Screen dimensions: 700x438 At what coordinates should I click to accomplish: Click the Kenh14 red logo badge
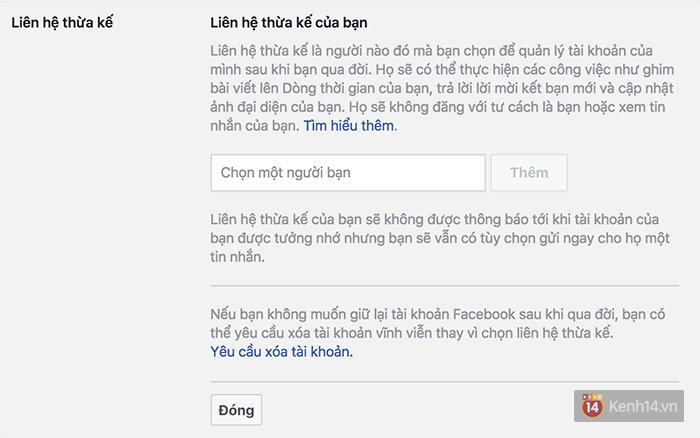592,406
